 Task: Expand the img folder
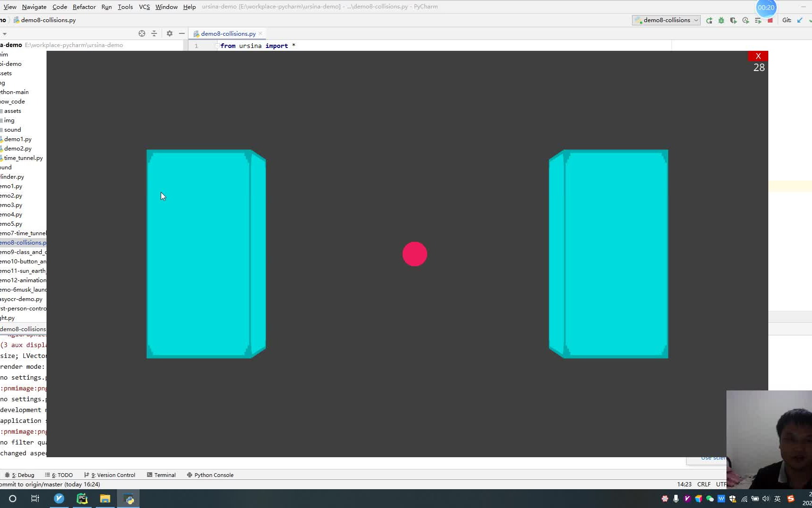[9, 120]
